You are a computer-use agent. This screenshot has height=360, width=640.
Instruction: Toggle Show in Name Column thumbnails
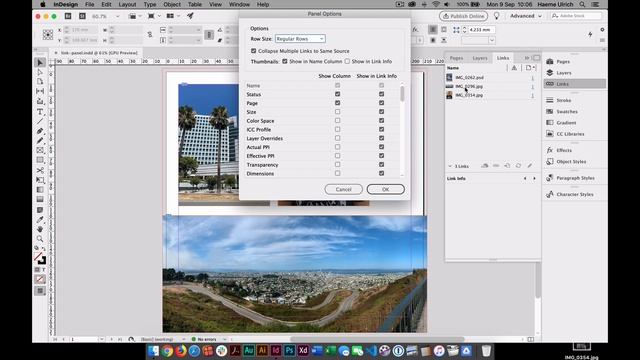point(285,61)
